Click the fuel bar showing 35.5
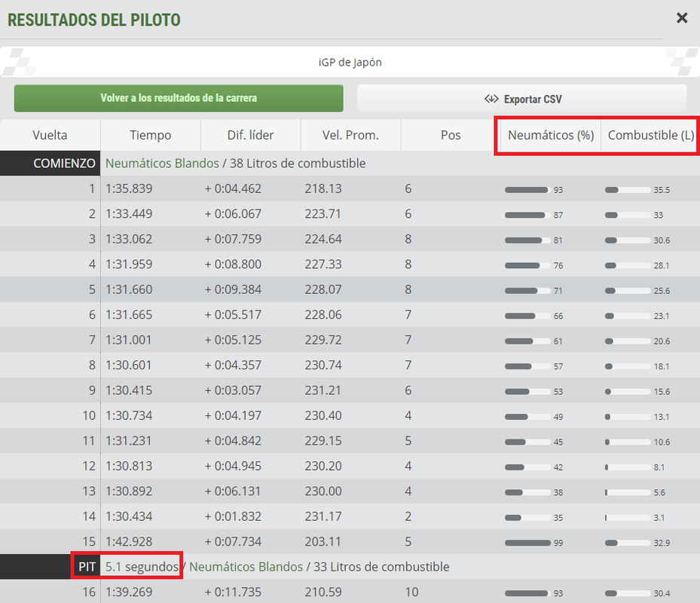The width and height of the screenshot is (700, 603). 628,190
